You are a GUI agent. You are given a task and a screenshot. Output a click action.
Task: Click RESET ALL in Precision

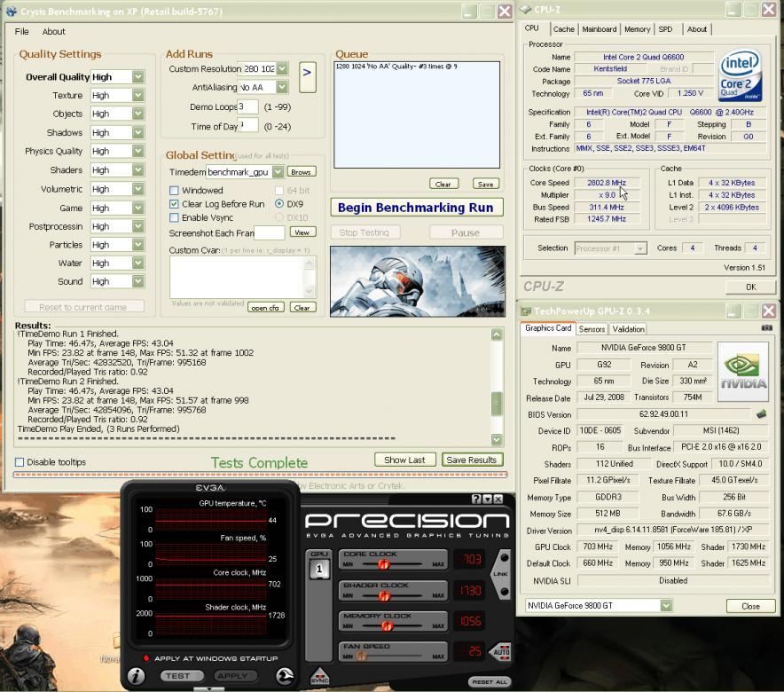(x=490, y=681)
